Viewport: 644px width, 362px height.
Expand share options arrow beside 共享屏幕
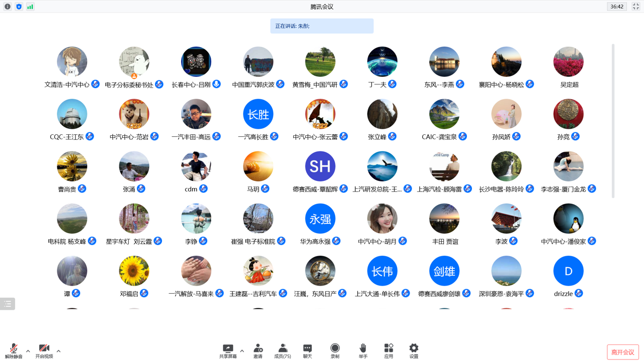tap(242, 351)
